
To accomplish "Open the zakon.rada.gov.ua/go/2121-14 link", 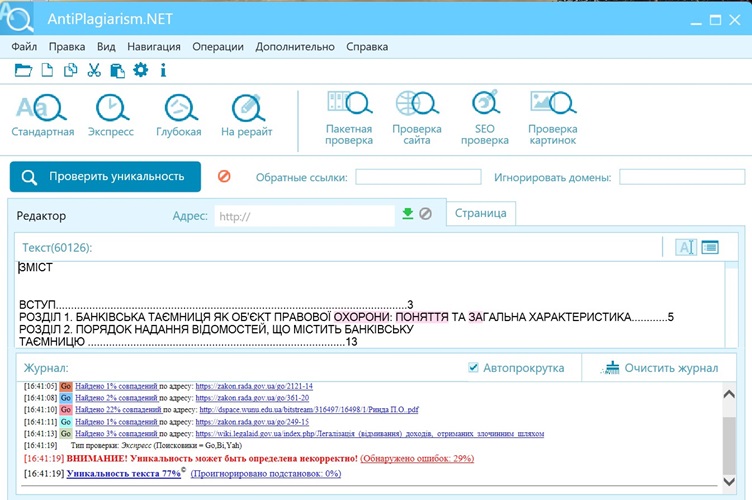I will click(x=254, y=386).
